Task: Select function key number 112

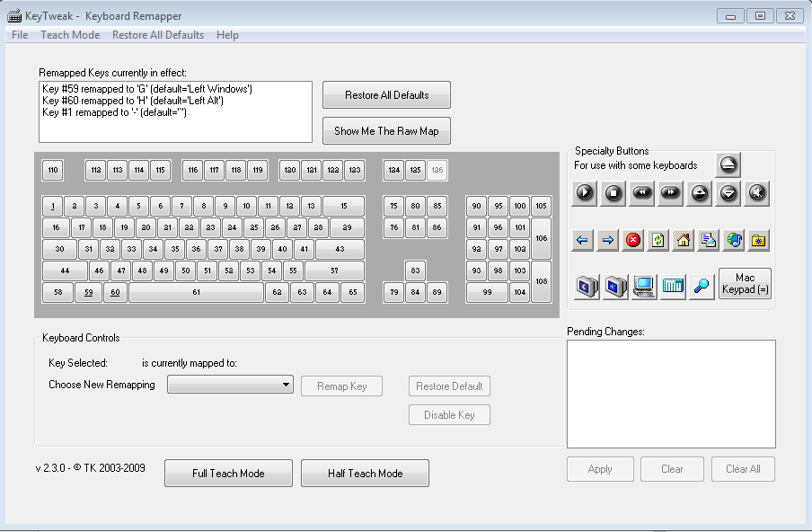Action: pyautogui.click(x=96, y=170)
